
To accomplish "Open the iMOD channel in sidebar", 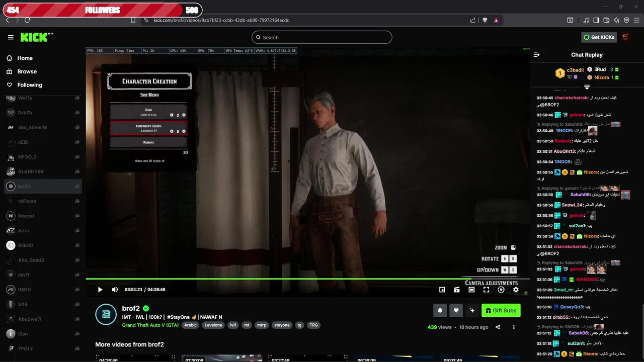I will [43, 290].
